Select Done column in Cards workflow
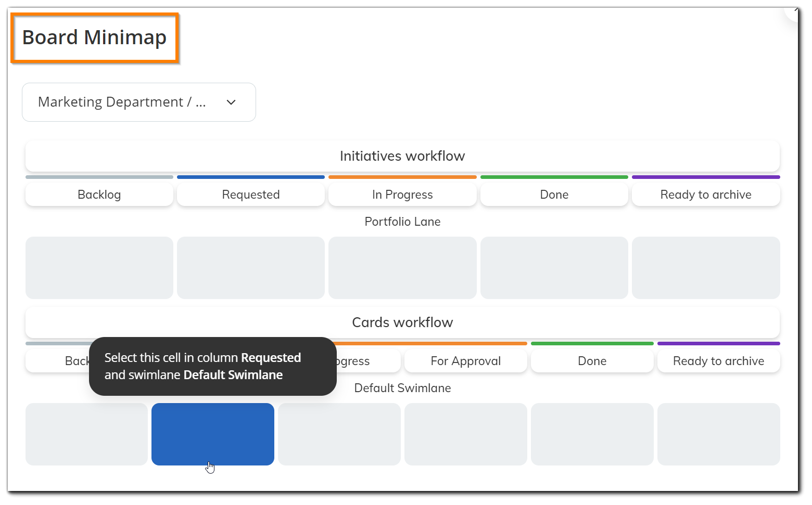The height and width of the screenshot is (505, 812). (592, 361)
